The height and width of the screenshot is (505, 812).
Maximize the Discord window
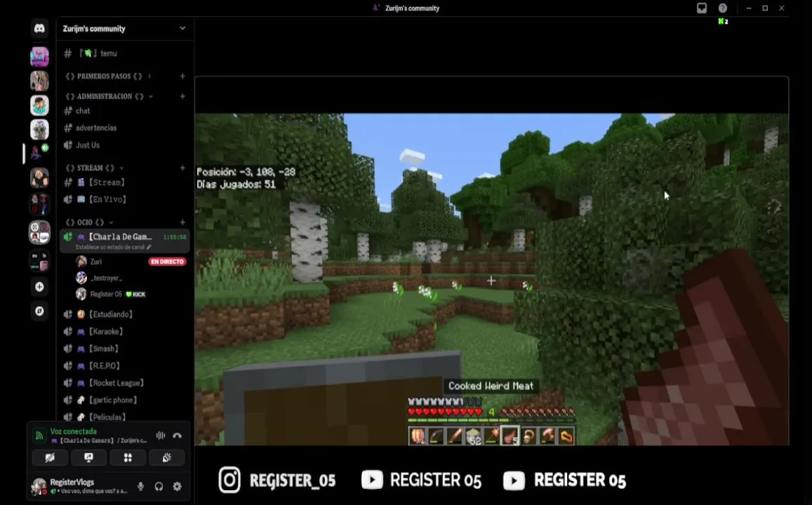765,8
